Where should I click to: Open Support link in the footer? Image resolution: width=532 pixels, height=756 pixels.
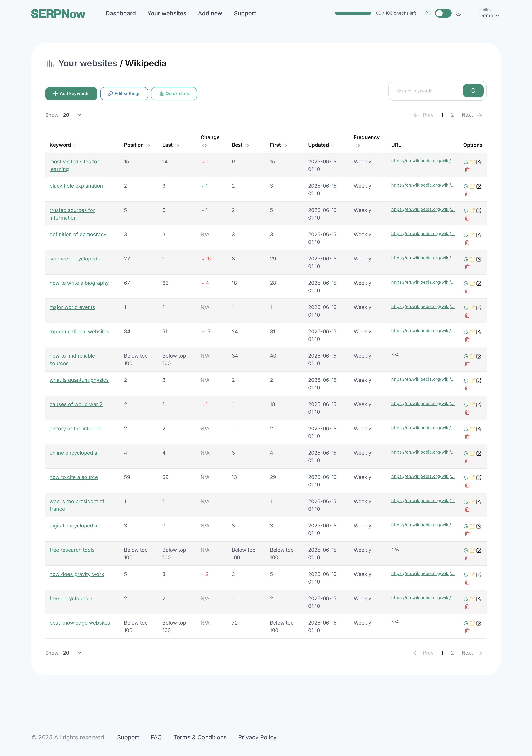tap(128, 737)
